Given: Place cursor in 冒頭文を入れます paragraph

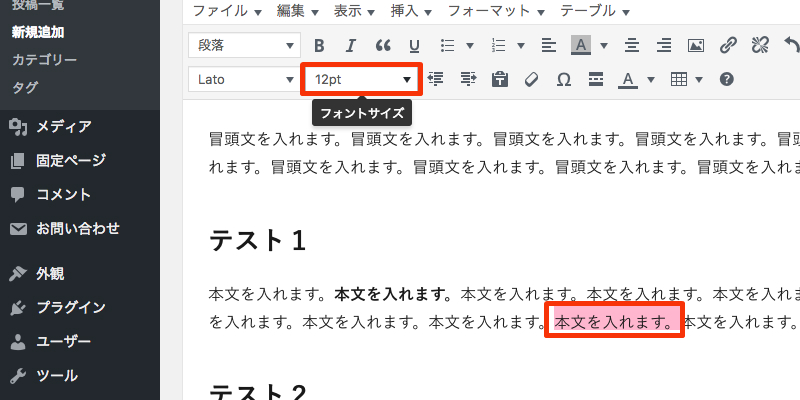Looking at the screenshot, I should [504, 153].
